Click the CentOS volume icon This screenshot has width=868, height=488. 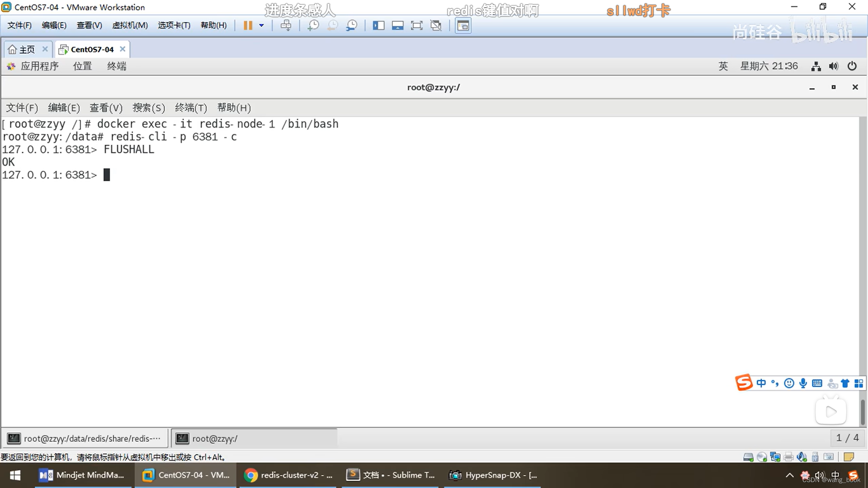point(833,66)
